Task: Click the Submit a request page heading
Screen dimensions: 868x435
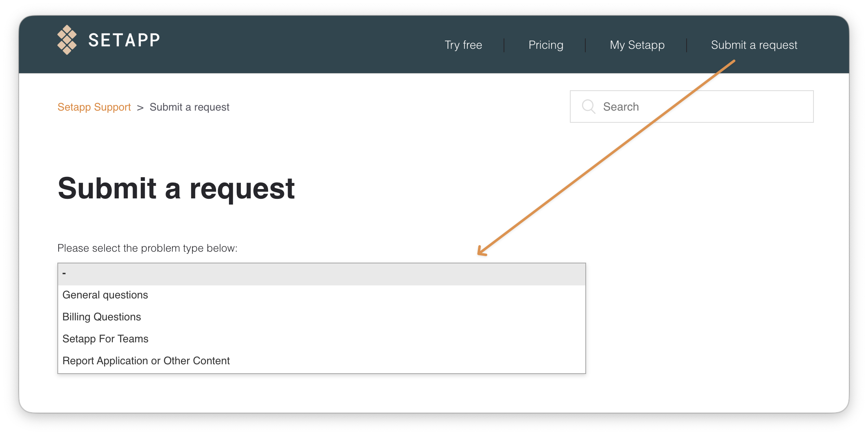Action: tap(176, 189)
